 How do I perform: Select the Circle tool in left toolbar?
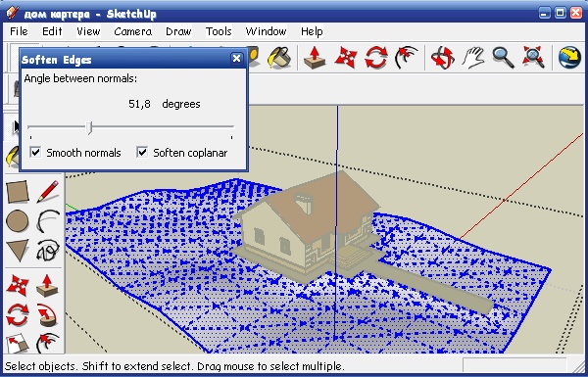tap(18, 220)
